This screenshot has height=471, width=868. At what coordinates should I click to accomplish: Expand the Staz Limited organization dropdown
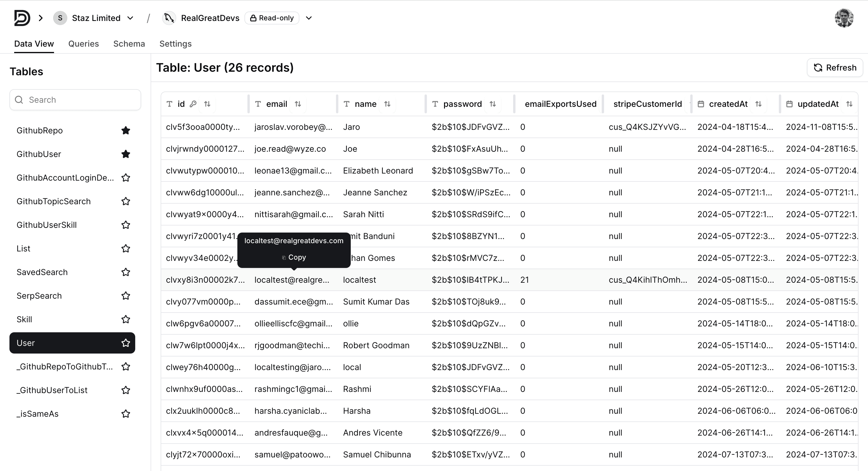130,18
